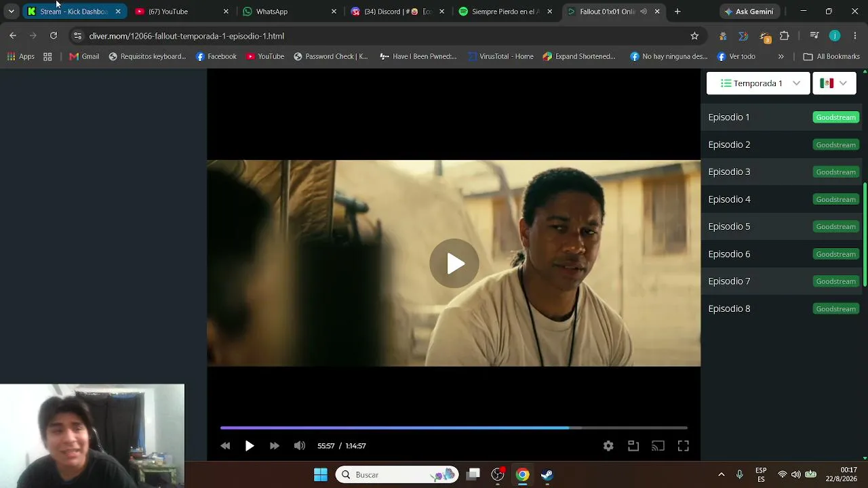868x488 pixels.
Task: Go back to the previous page
Action: tap(13, 36)
